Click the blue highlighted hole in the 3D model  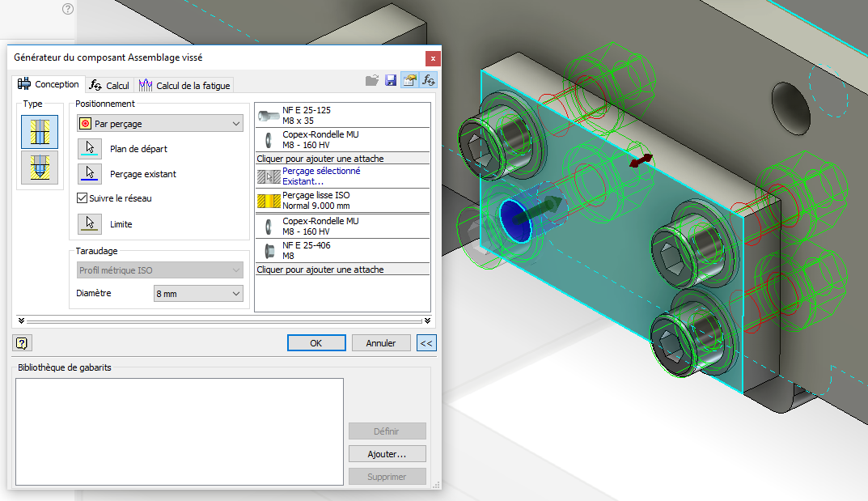(x=514, y=218)
